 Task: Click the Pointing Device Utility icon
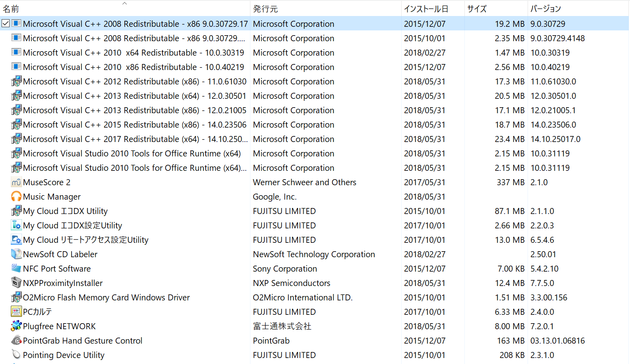pos(16,355)
